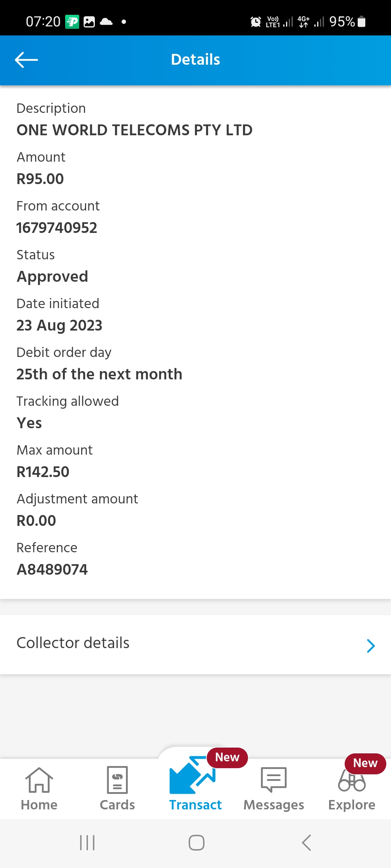
Task: Select the Transact arrows icon
Action: (x=192, y=775)
